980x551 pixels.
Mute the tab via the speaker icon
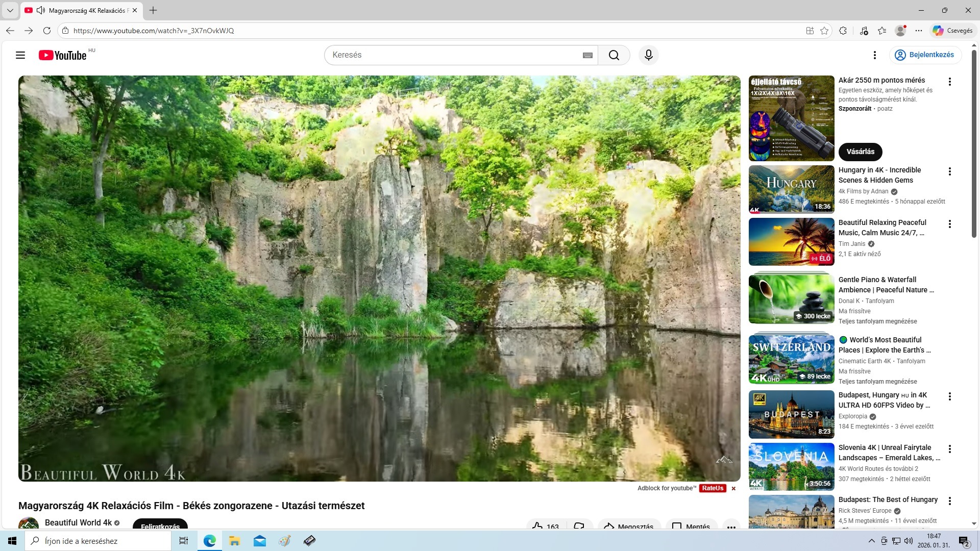click(41, 10)
